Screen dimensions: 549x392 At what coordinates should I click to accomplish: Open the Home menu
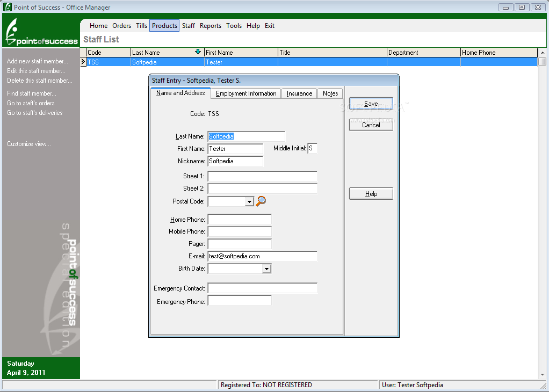click(98, 26)
